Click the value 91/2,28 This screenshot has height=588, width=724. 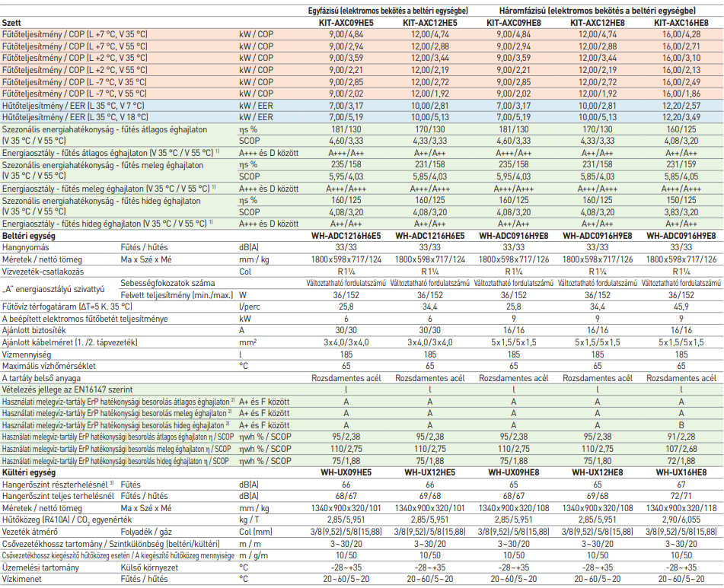681,437
